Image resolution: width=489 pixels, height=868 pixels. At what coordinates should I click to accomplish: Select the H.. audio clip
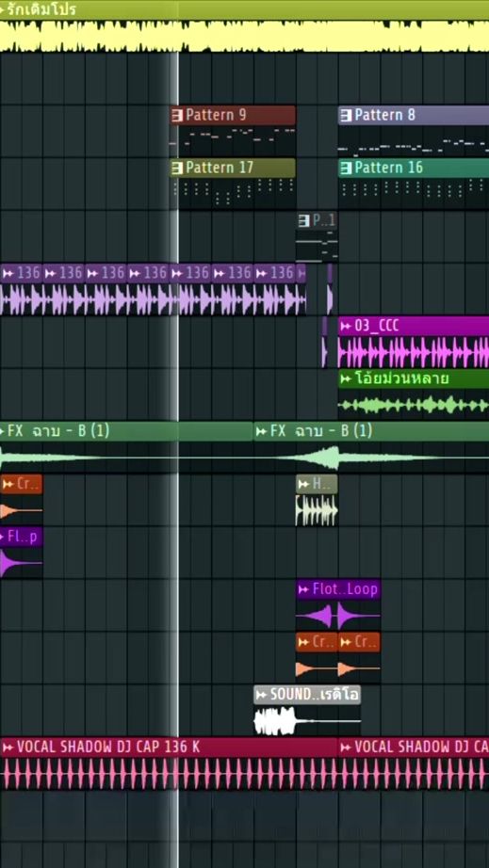point(317,500)
